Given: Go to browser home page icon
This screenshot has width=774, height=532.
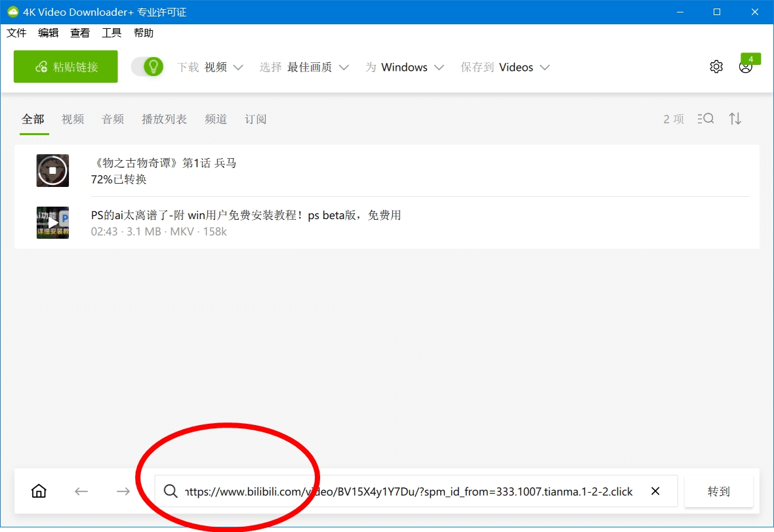Looking at the screenshot, I should click(x=39, y=491).
